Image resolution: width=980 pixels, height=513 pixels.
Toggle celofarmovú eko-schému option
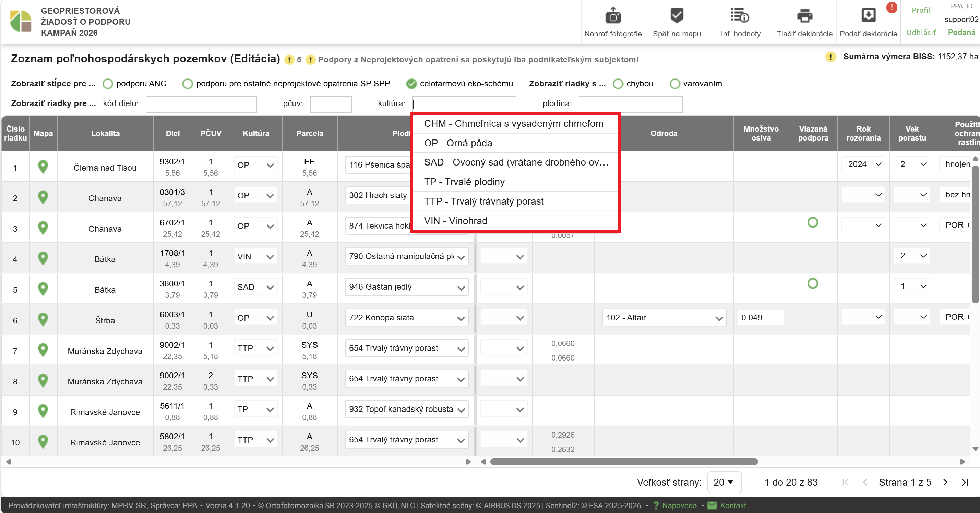[x=411, y=84]
